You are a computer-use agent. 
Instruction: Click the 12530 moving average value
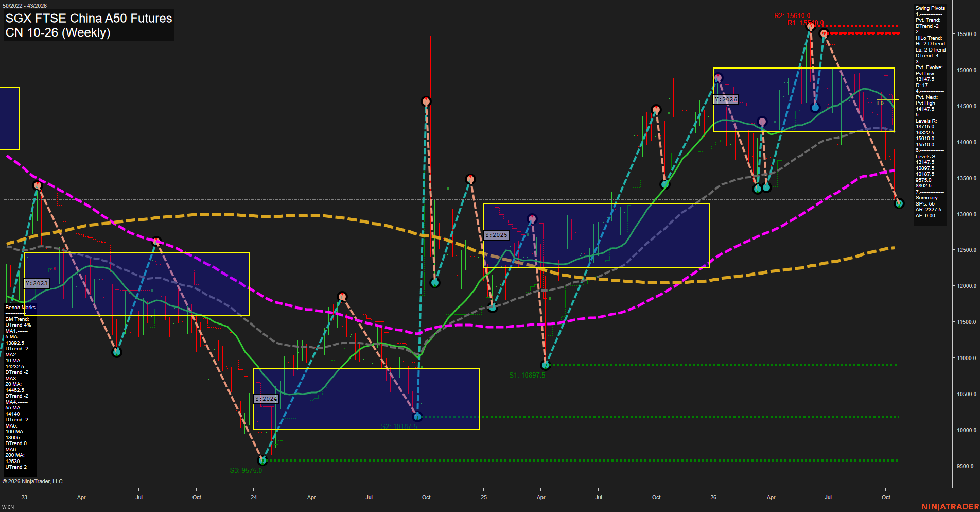(x=13, y=462)
